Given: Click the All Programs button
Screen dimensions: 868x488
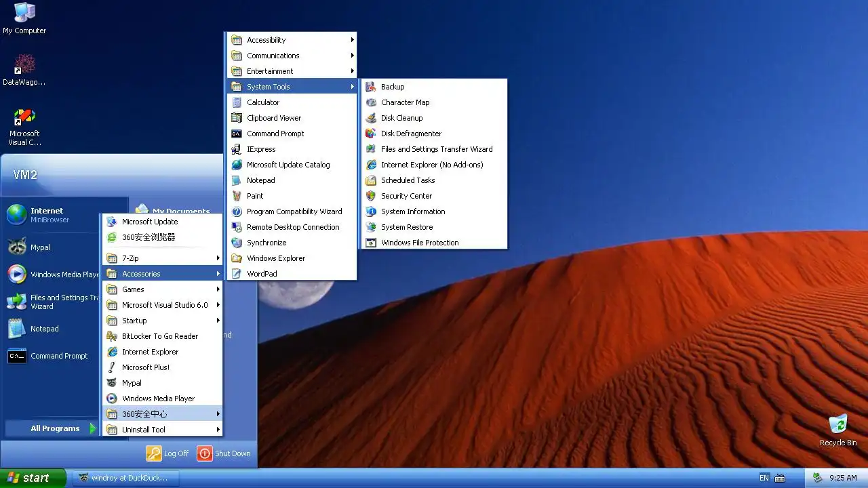Looking at the screenshot, I should tap(53, 428).
